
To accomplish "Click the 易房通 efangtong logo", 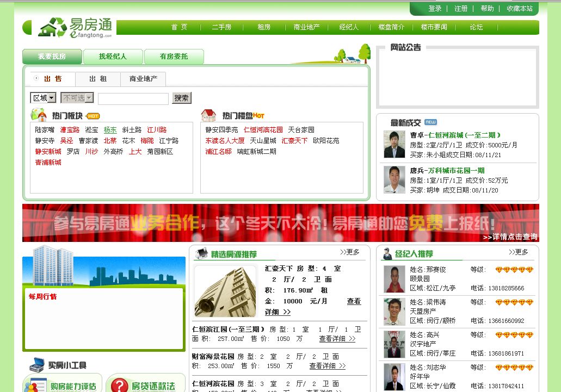I will pos(75,27).
